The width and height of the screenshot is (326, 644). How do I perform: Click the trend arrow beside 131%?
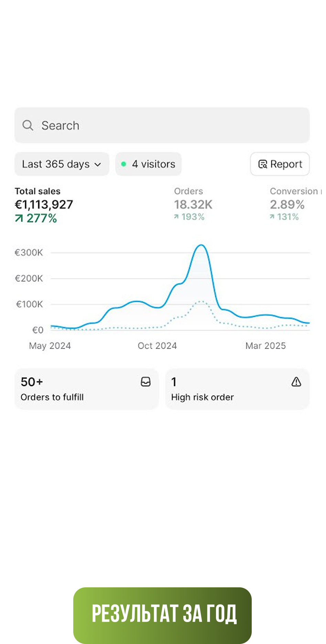(272, 217)
